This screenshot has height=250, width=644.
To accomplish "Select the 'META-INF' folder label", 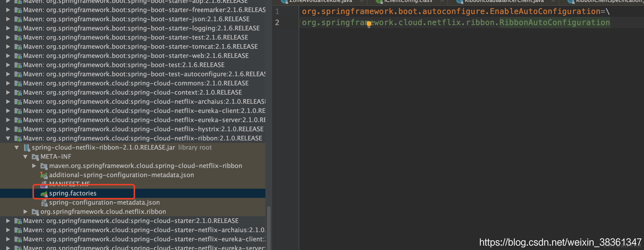I will pos(56,157).
